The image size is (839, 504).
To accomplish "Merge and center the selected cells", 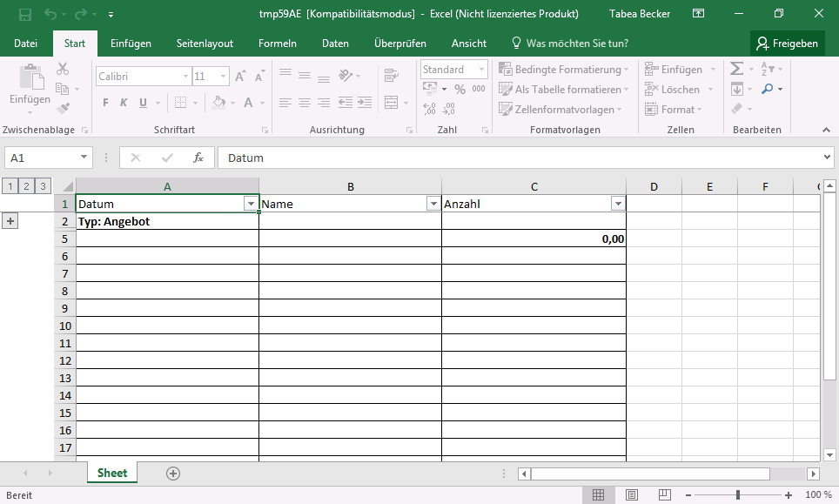I will [x=392, y=103].
